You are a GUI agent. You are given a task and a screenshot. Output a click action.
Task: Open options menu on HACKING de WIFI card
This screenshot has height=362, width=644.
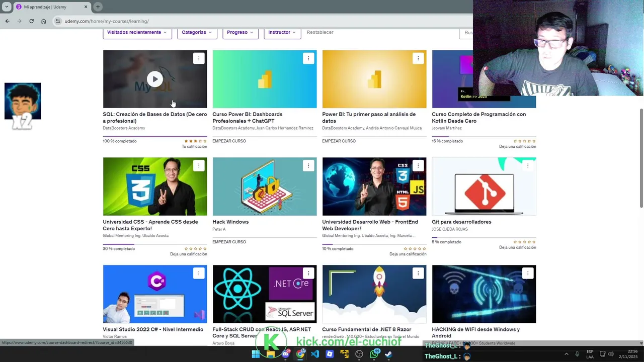(x=528, y=274)
